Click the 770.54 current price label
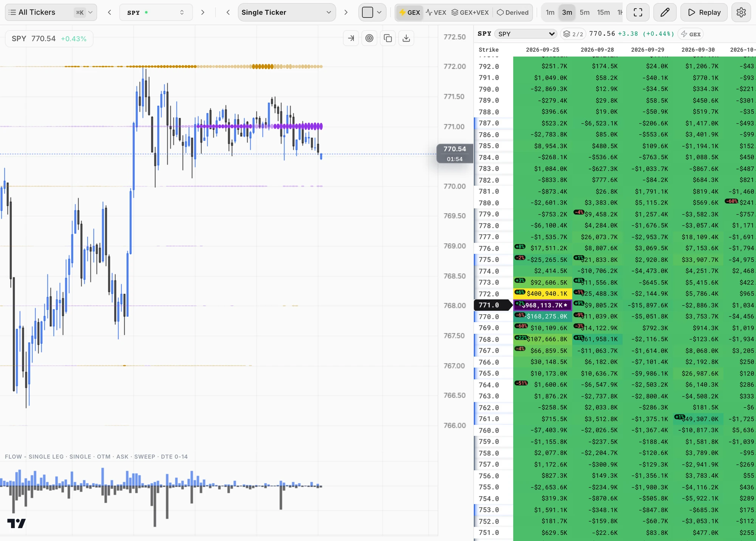756x541 pixels. click(x=455, y=153)
